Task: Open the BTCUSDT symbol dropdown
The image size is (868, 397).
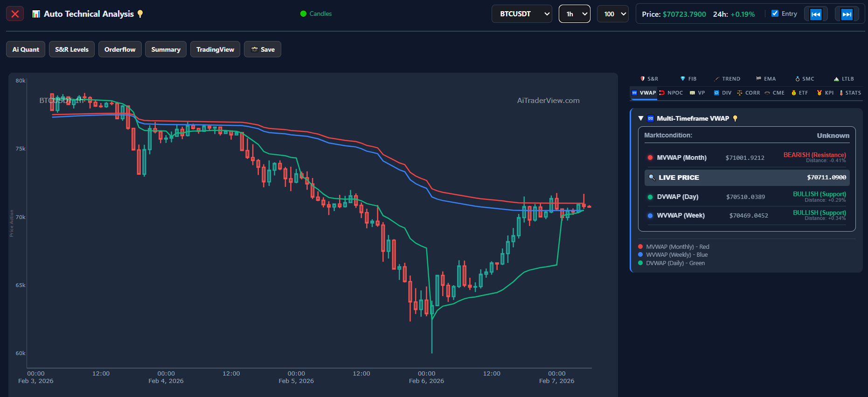Action: [521, 14]
